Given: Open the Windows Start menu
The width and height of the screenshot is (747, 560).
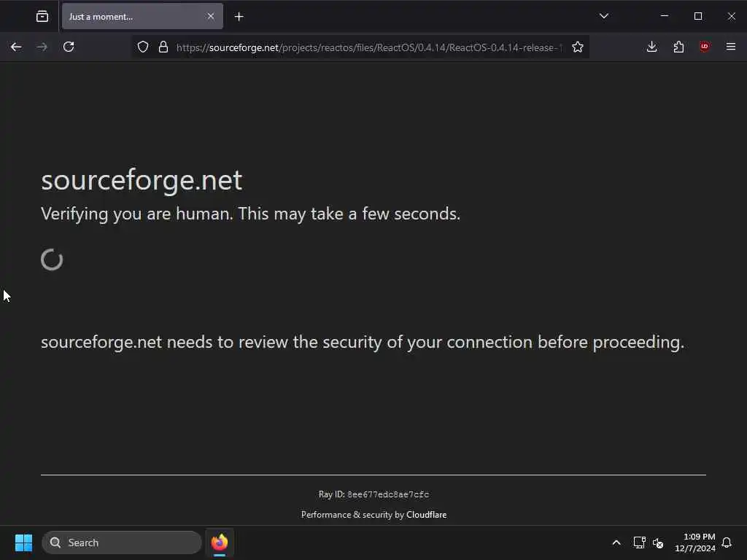Looking at the screenshot, I should [23, 542].
